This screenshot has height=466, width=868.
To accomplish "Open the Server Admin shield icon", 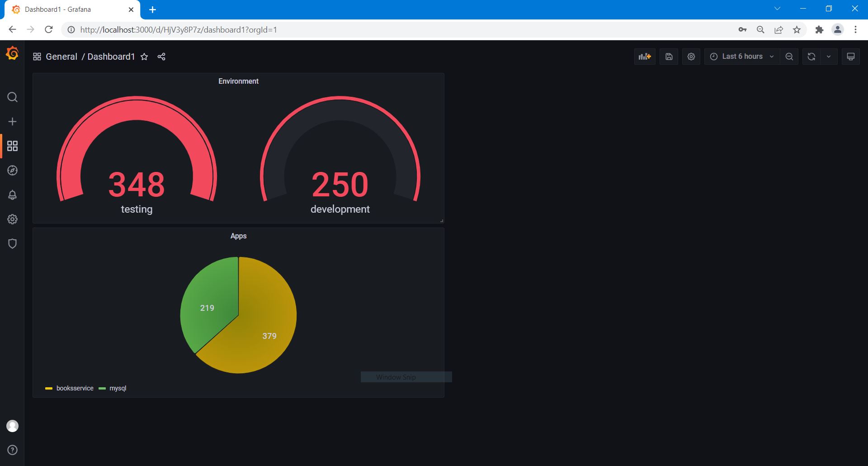I will (x=13, y=244).
